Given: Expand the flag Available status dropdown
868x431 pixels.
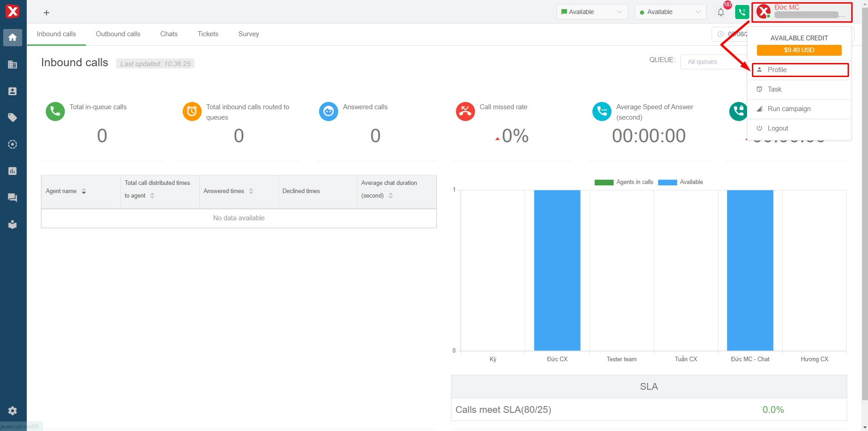Looking at the screenshot, I should 592,12.
